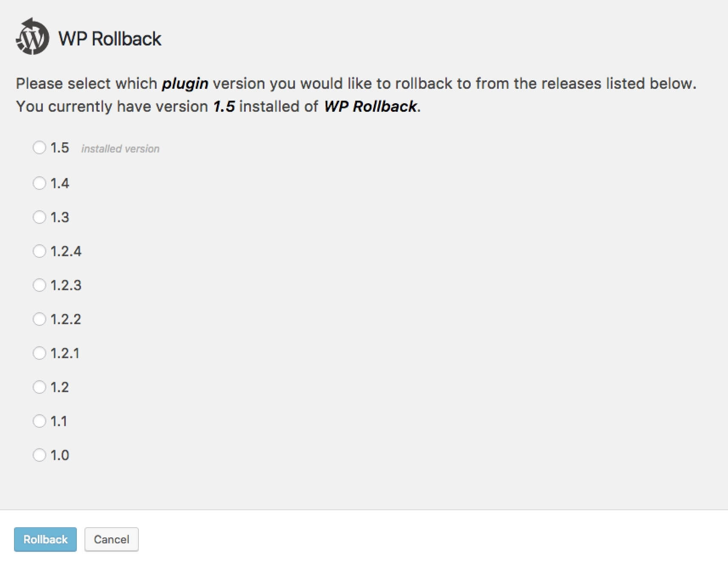Select the 1.5 installed version radio button
Viewport: 728px width, 568px height.
click(x=39, y=147)
